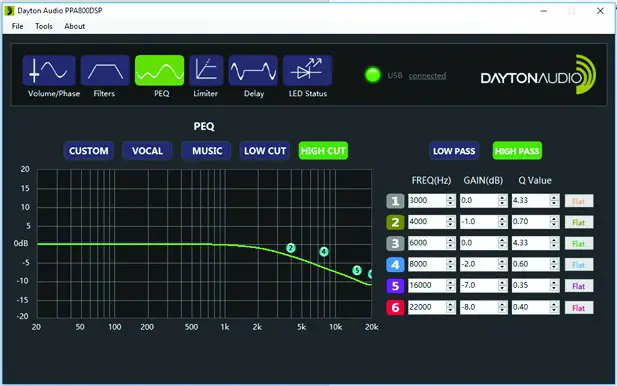Switch to LOW PASS mode

tap(454, 151)
